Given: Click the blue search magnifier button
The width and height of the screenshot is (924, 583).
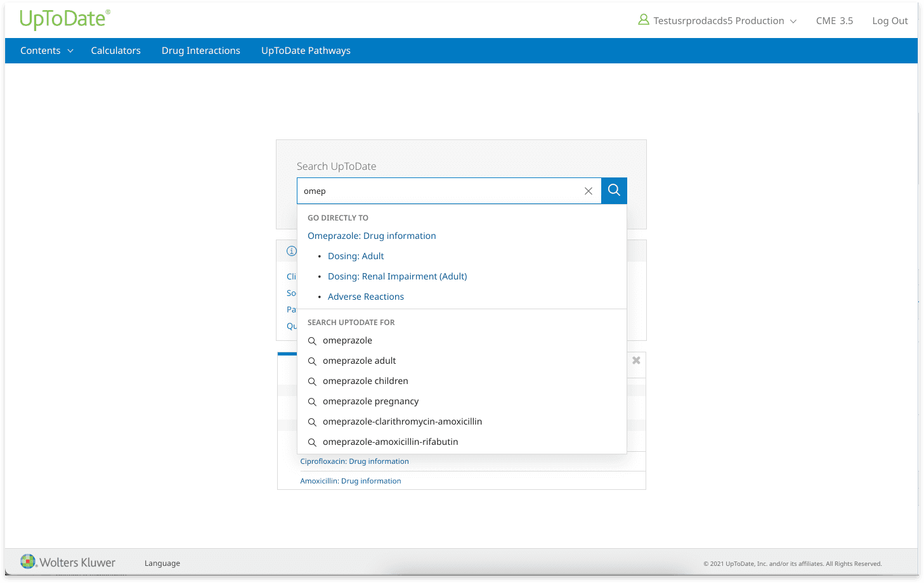Looking at the screenshot, I should coord(614,191).
